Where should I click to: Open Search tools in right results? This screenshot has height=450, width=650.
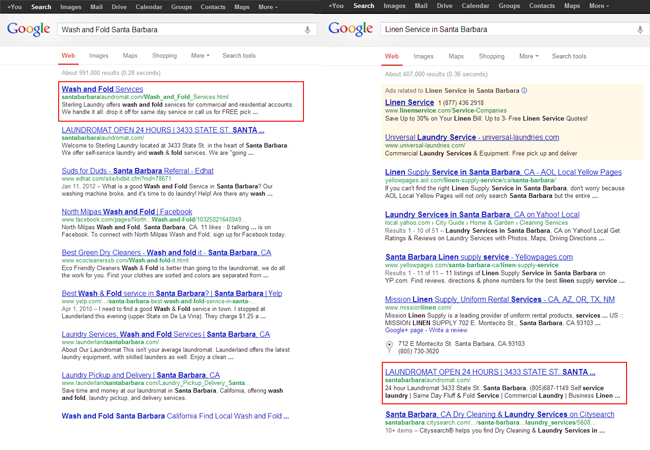point(569,56)
